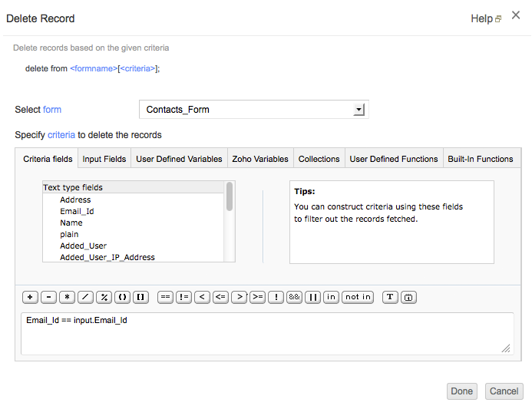532x409 pixels.
Task: Insert the minus operator button
Action: 48,297
